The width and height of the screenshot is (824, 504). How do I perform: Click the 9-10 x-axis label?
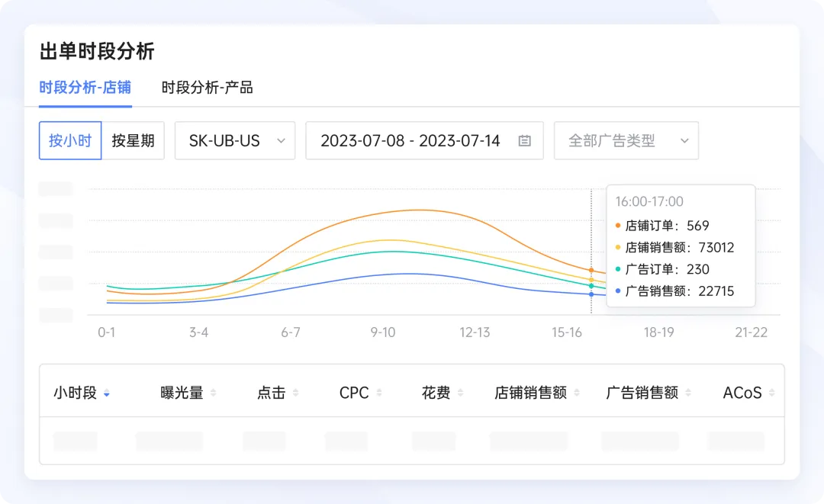coord(382,332)
